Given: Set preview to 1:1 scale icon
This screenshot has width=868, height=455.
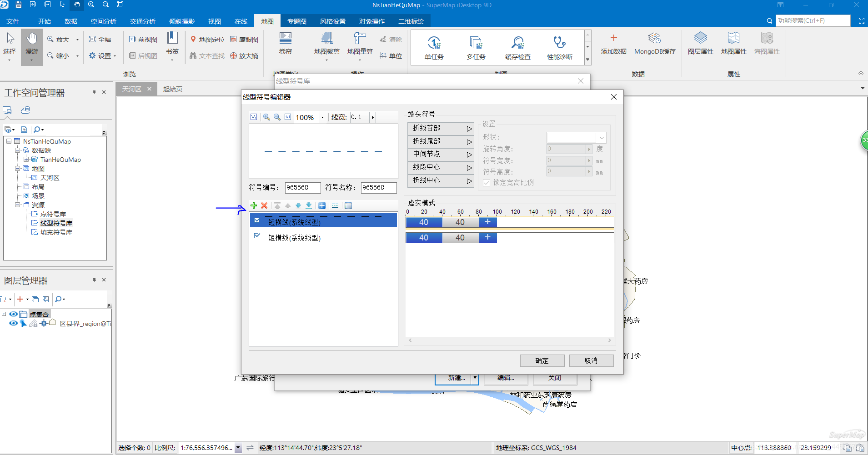Looking at the screenshot, I should (288, 117).
